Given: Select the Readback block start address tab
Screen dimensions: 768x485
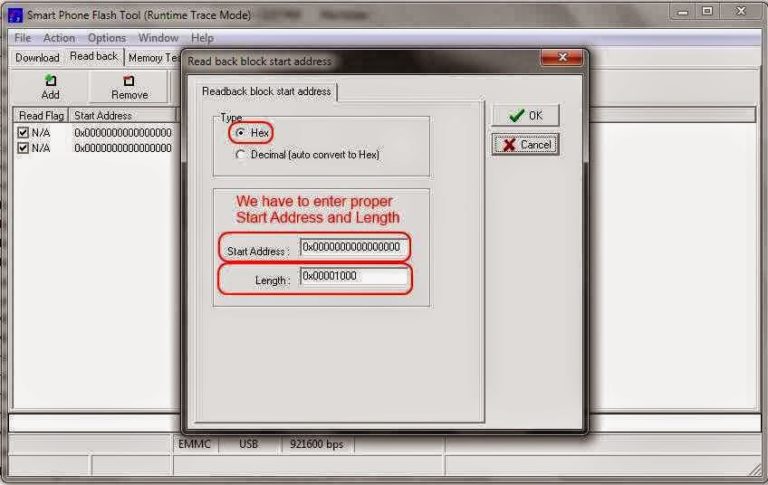Looking at the screenshot, I should (266, 92).
